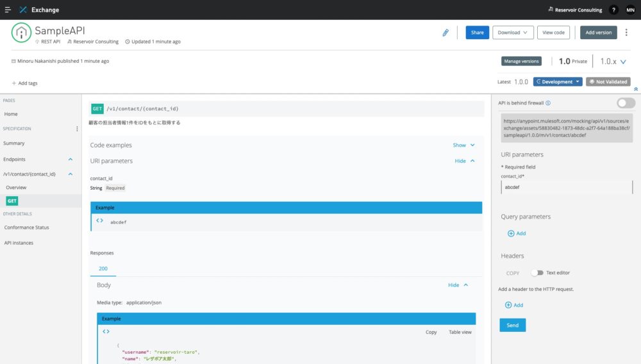Click 'Minoru Nakanishi published 1 minute ago' text

coord(63,62)
